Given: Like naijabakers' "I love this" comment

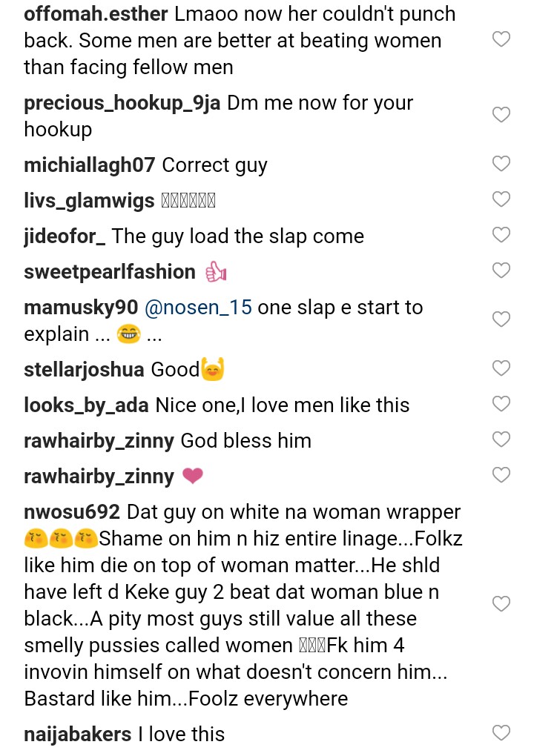Looking at the screenshot, I should (x=501, y=733).
